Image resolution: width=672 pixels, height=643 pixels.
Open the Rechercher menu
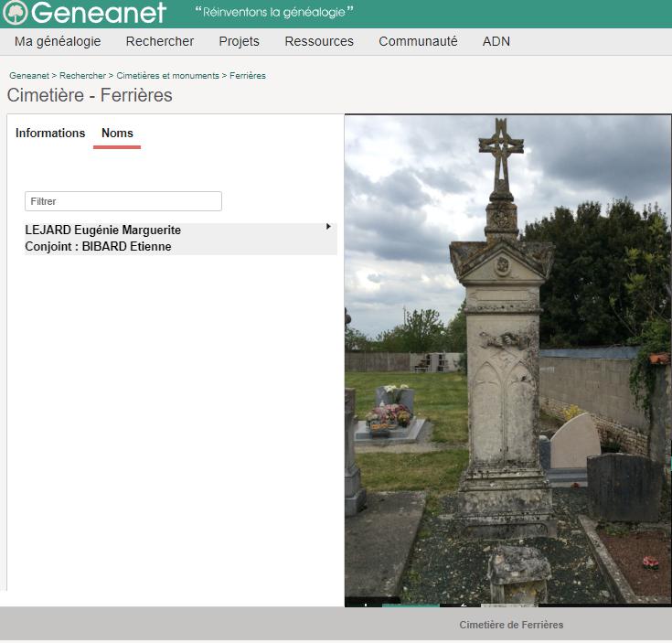click(159, 41)
